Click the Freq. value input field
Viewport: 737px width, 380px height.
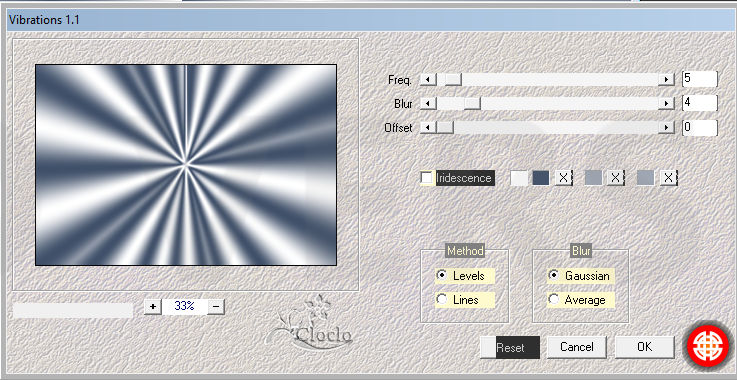pos(700,79)
